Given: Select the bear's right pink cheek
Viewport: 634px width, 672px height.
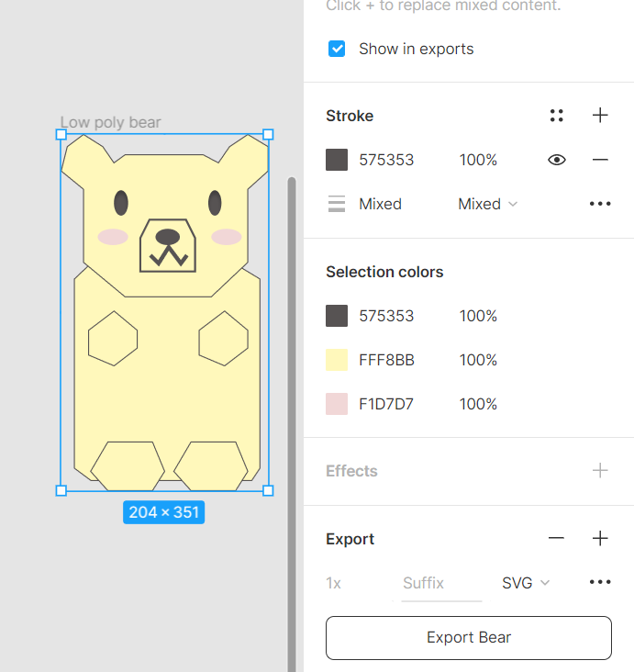Looking at the screenshot, I should (227, 237).
